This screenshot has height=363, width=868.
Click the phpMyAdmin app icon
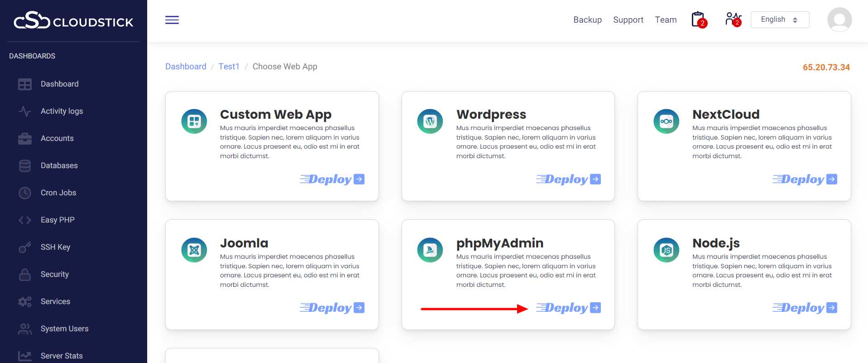pos(430,250)
